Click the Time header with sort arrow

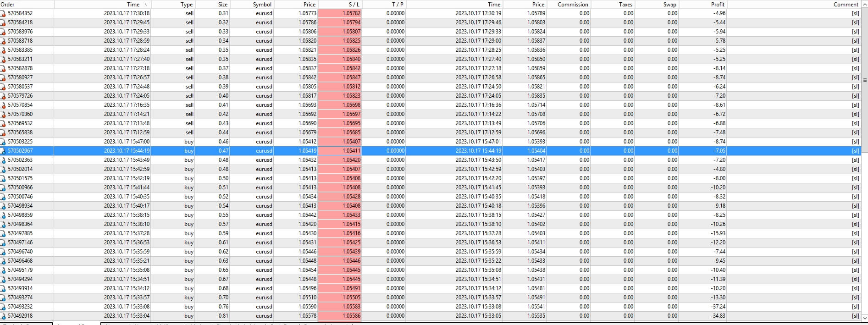[103, 4]
